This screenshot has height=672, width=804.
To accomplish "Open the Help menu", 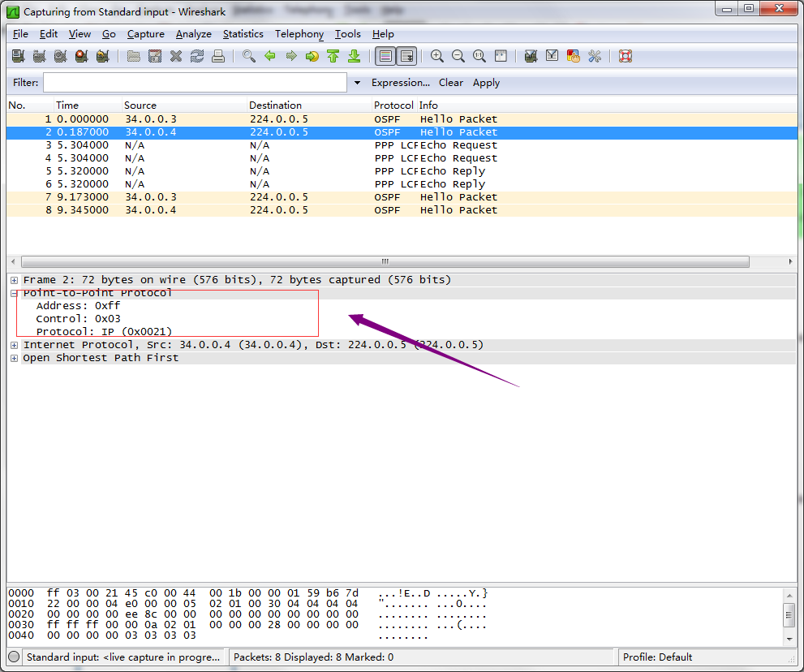I will pos(383,34).
